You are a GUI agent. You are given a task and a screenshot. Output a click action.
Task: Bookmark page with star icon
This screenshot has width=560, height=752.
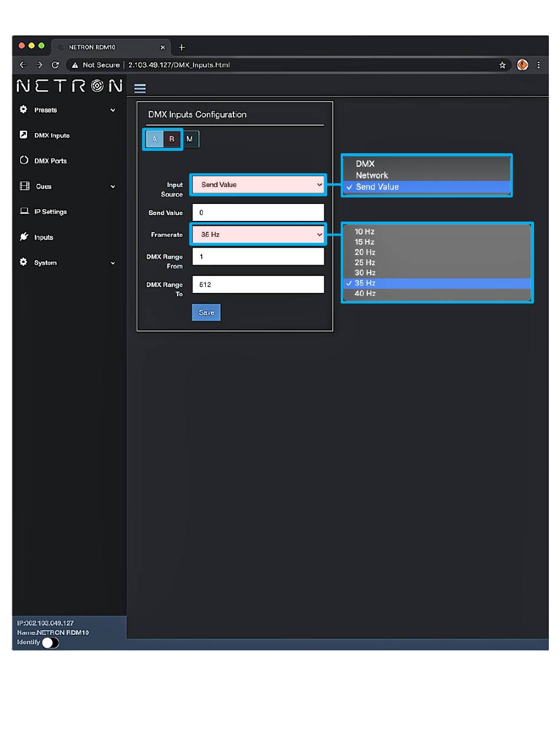click(x=502, y=65)
